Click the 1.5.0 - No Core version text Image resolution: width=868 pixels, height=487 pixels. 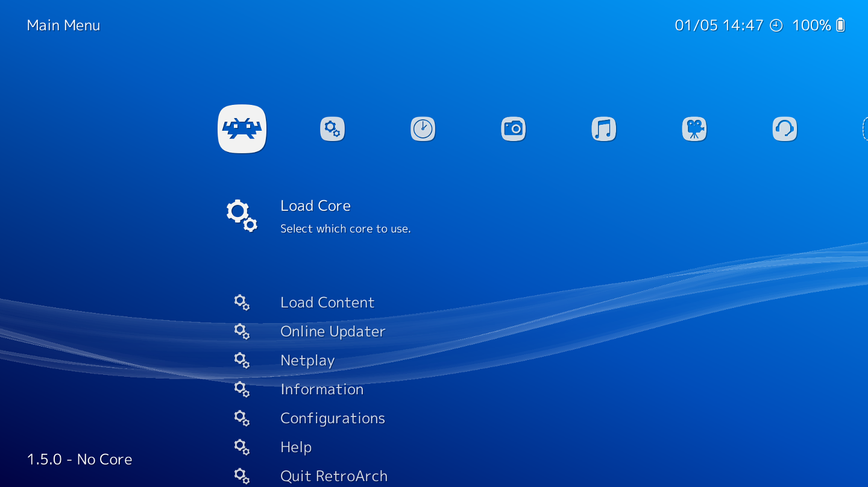click(x=80, y=459)
